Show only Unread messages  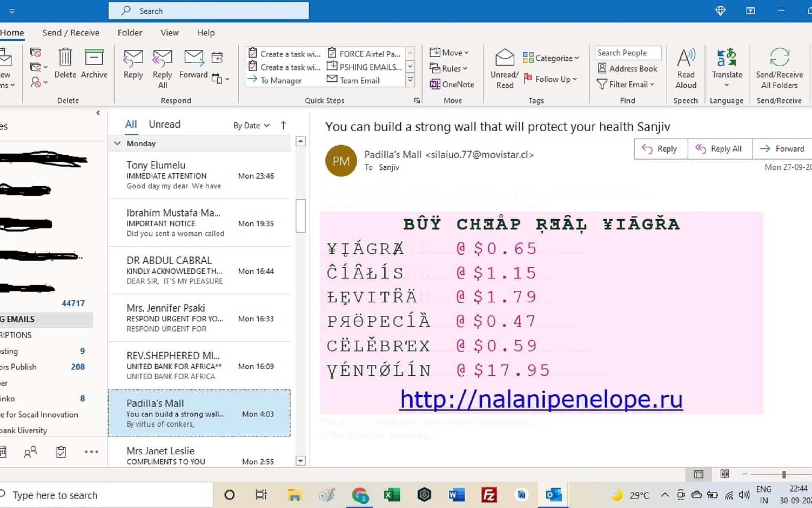[165, 124]
